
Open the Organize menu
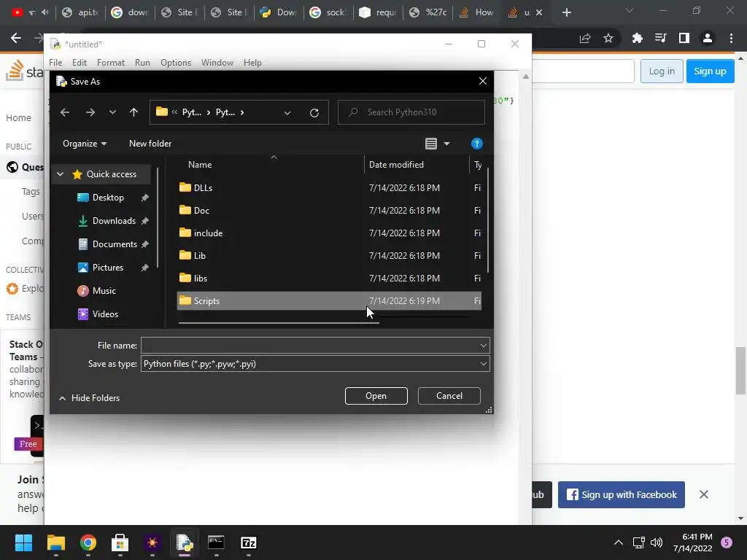(85, 144)
